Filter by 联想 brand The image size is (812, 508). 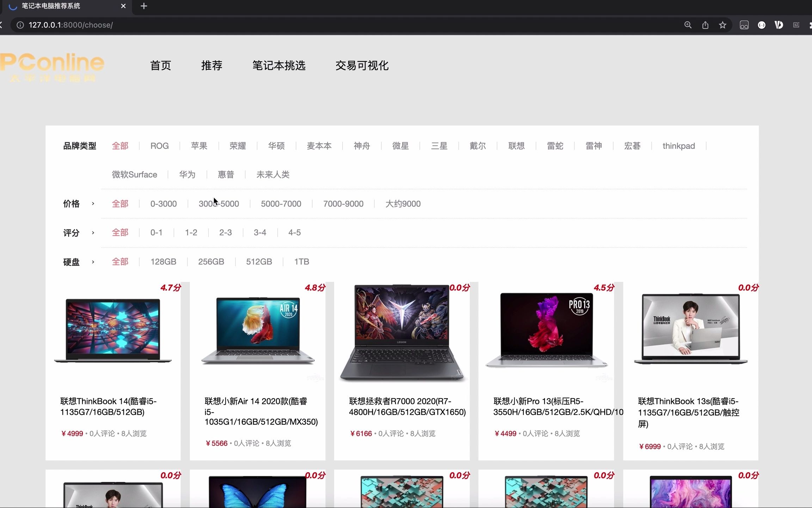point(517,146)
